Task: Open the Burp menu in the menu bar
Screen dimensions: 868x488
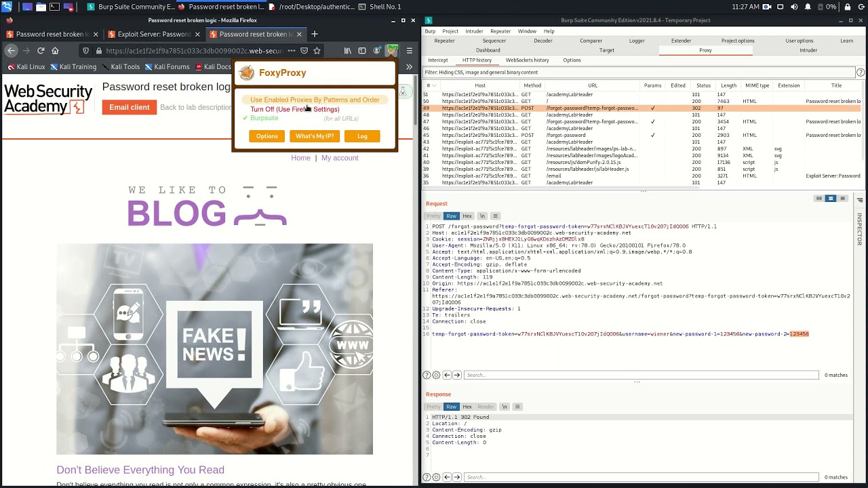Action: click(430, 31)
